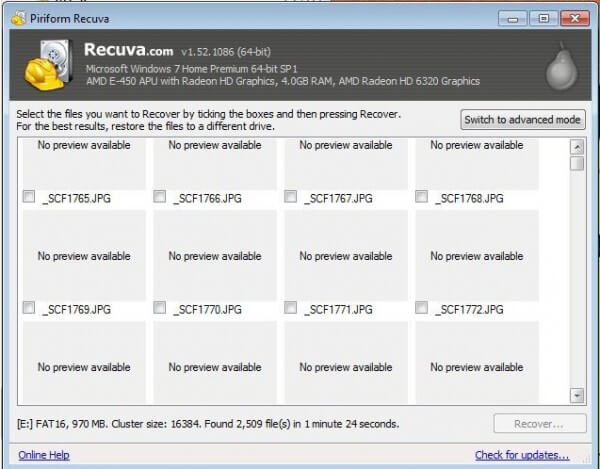Click the _SCF1769.JPG file name
The image size is (600, 469).
point(77,309)
